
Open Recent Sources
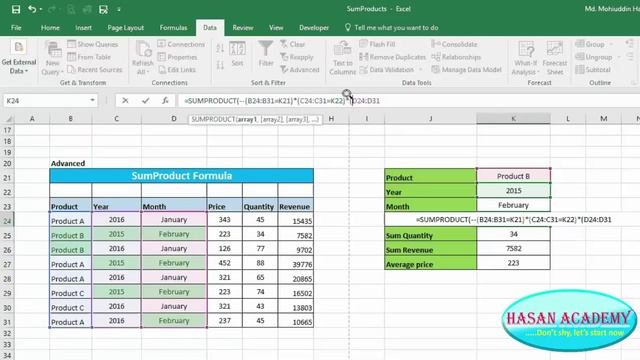click(x=94, y=69)
